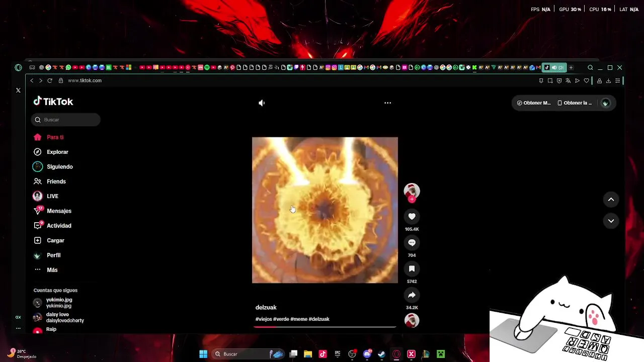Open Minecraft from the taskbar
Image resolution: width=644 pixels, height=362 pixels.
point(441,354)
